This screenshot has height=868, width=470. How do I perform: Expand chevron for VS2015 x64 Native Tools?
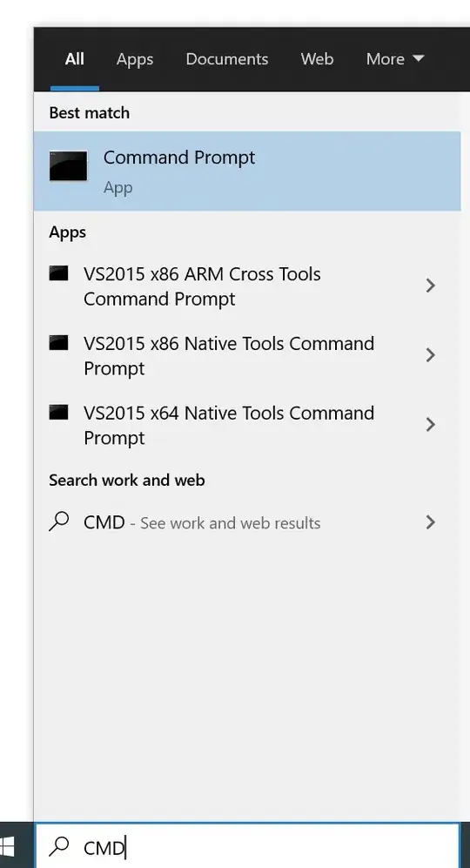pyautogui.click(x=430, y=425)
